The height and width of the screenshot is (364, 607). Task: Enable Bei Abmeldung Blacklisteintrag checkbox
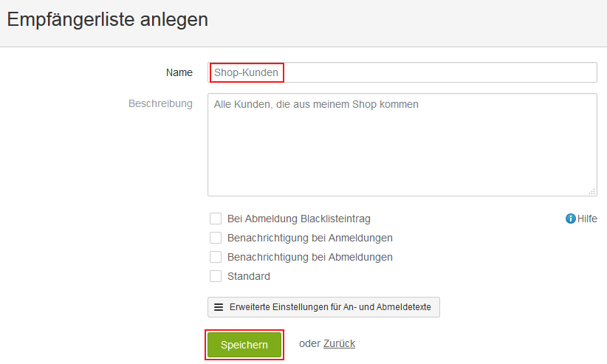pyautogui.click(x=216, y=219)
